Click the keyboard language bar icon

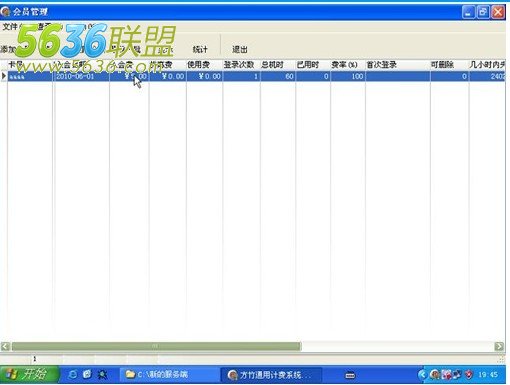[350, 375]
